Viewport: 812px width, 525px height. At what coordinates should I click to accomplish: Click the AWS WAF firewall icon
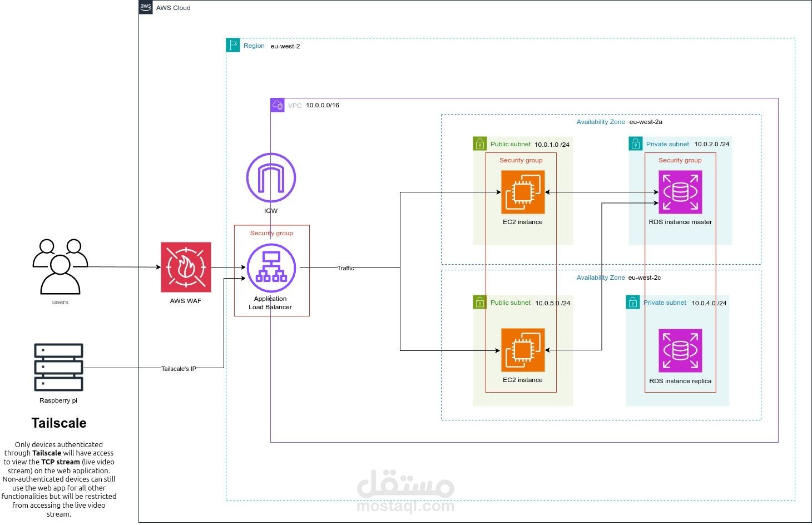[x=186, y=267]
